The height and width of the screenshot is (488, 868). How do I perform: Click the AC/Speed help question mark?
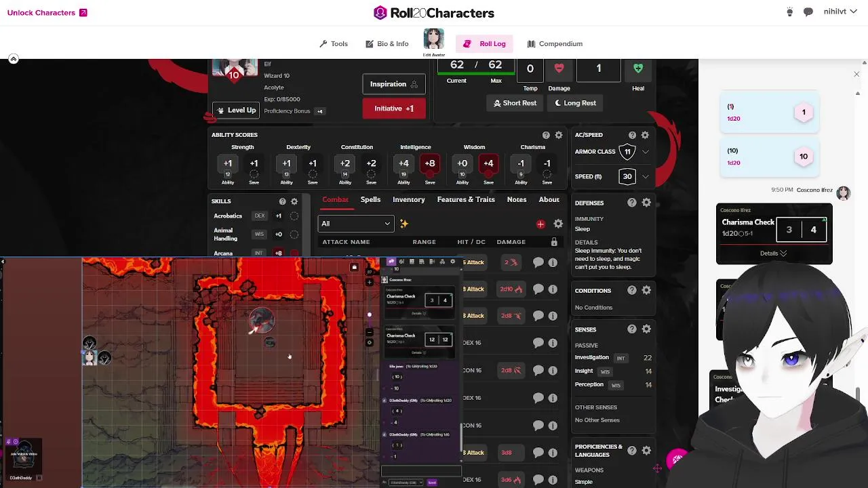click(632, 135)
